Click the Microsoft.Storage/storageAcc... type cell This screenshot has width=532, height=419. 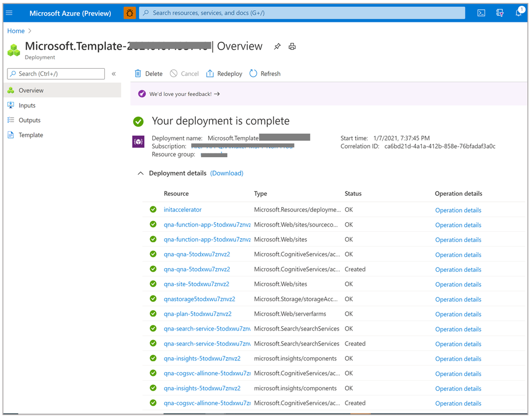296,299
